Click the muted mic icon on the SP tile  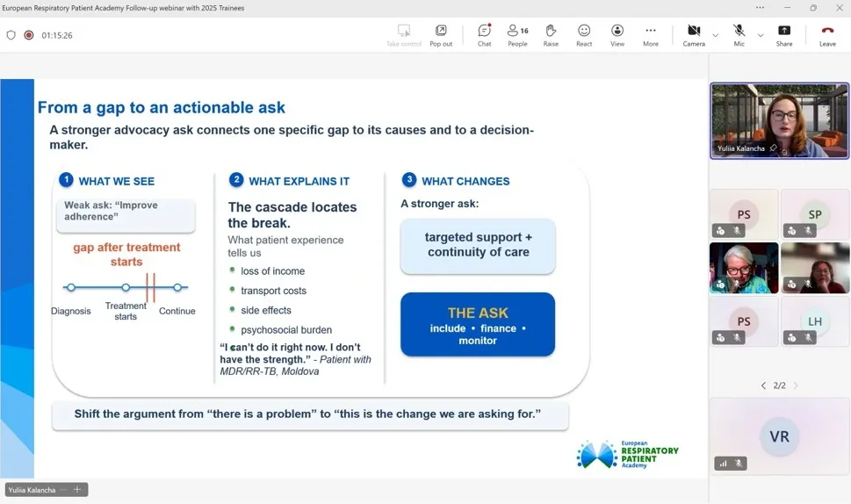[x=808, y=231]
